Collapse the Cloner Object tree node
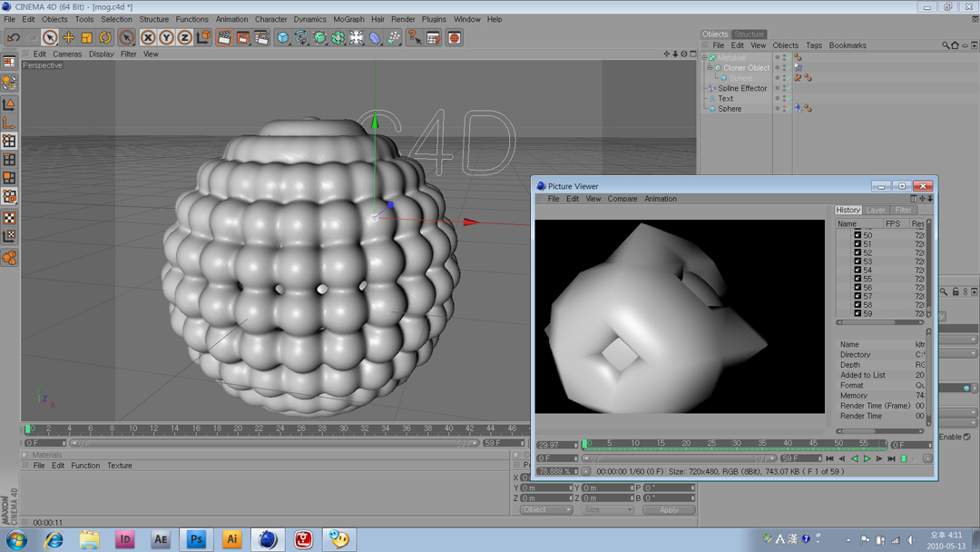Image resolution: width=980 pixels, height=552 pixels. coord(710,67)
